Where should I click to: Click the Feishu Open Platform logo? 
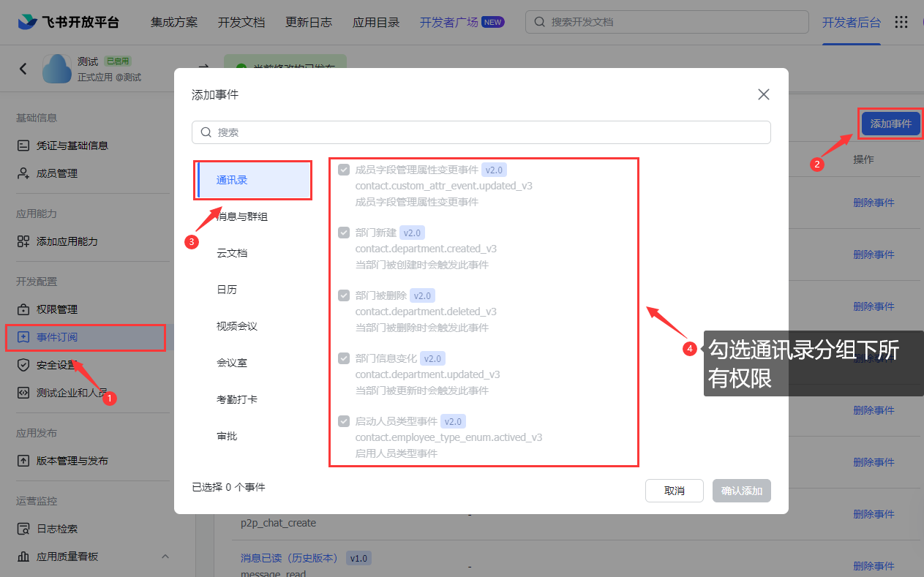point(68,22)
